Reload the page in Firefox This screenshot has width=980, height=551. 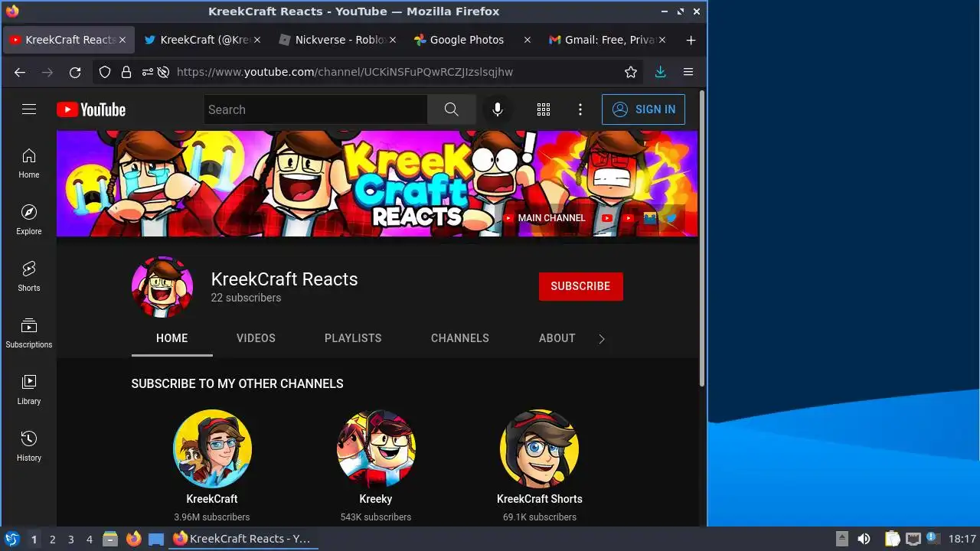[x=75, y=72]
